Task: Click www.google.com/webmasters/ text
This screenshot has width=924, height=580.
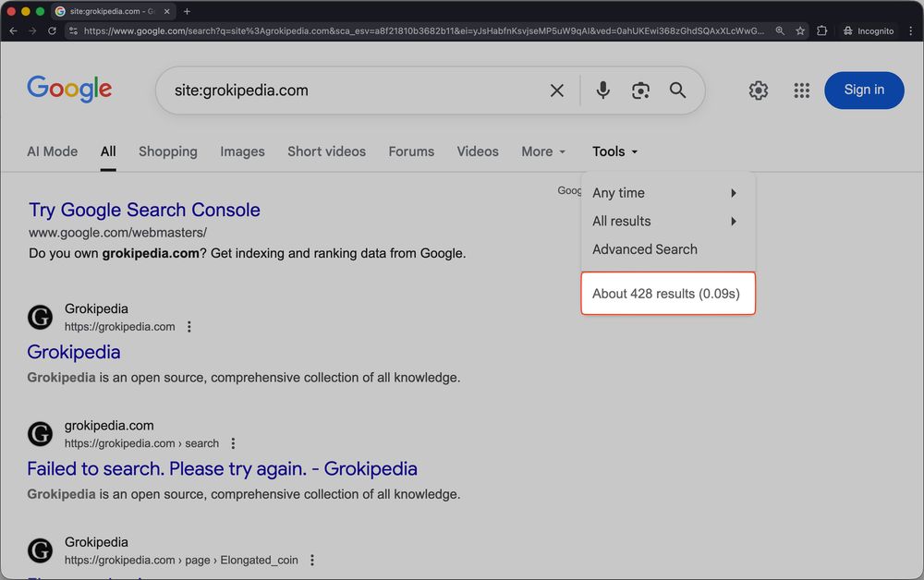Action: coord(118,233)
